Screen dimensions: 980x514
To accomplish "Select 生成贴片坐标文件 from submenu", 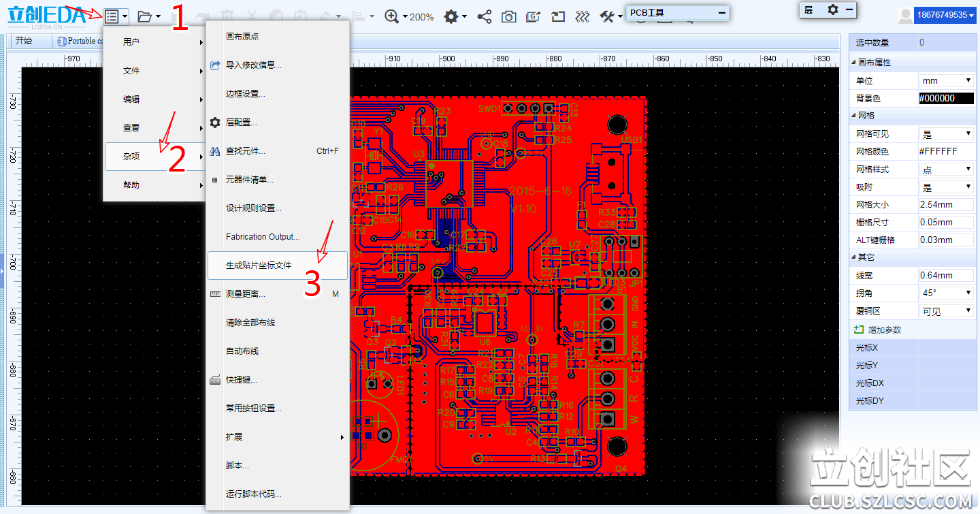I will pos(278,266).
